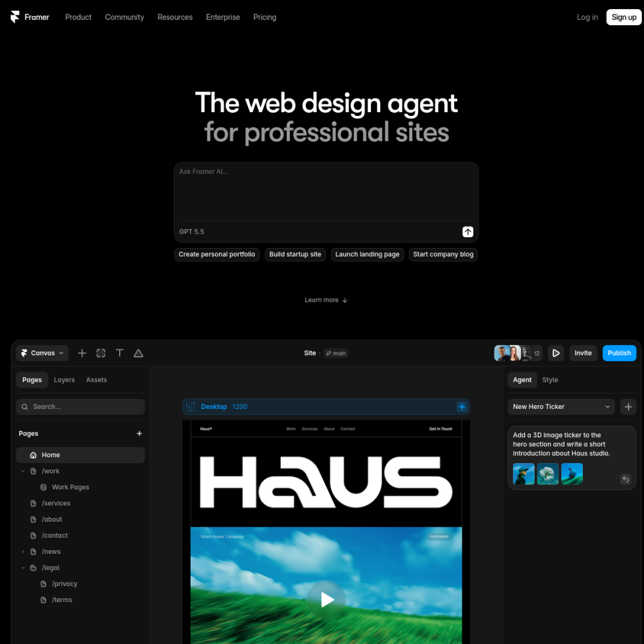Click the Framer logo icon
The image size is (644, 644).
(x=15, y=17)
